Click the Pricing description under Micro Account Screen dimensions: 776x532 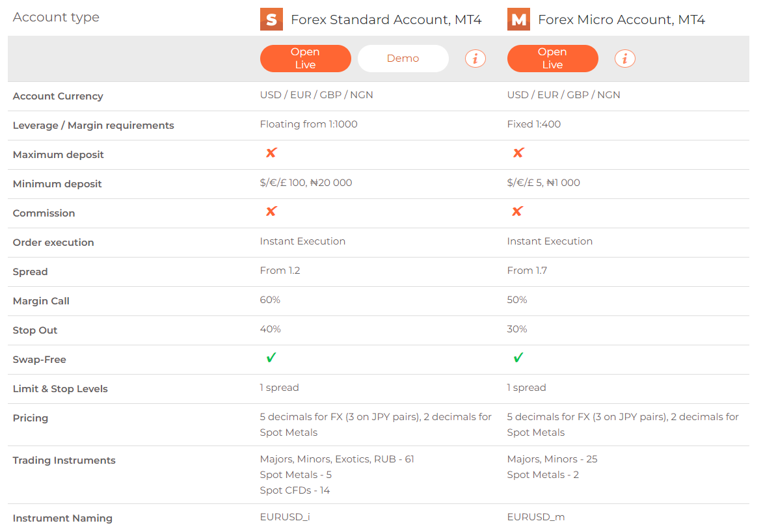(622, 425)
